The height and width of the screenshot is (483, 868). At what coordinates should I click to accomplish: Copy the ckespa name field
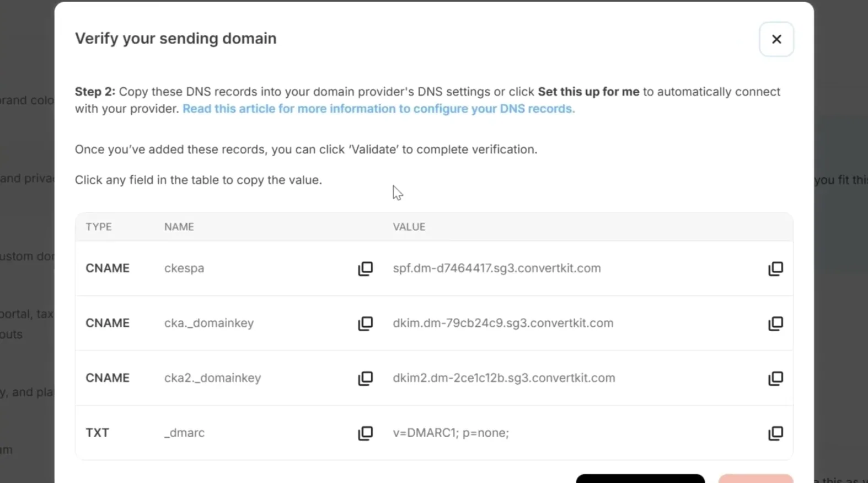[x=365, y=268]
